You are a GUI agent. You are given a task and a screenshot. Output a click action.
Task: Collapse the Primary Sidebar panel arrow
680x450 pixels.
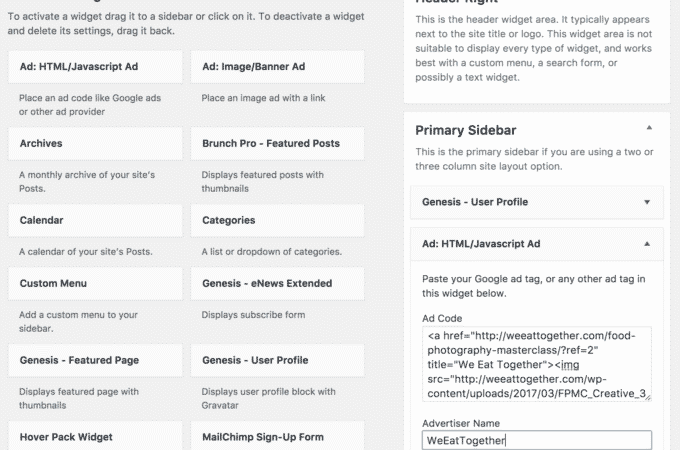(649, 128)
